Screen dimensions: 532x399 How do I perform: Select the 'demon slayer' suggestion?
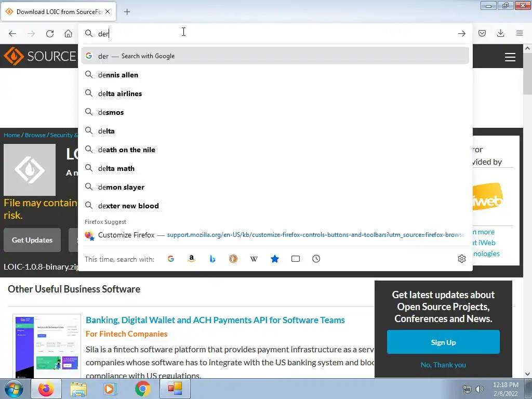coord(275,187)
